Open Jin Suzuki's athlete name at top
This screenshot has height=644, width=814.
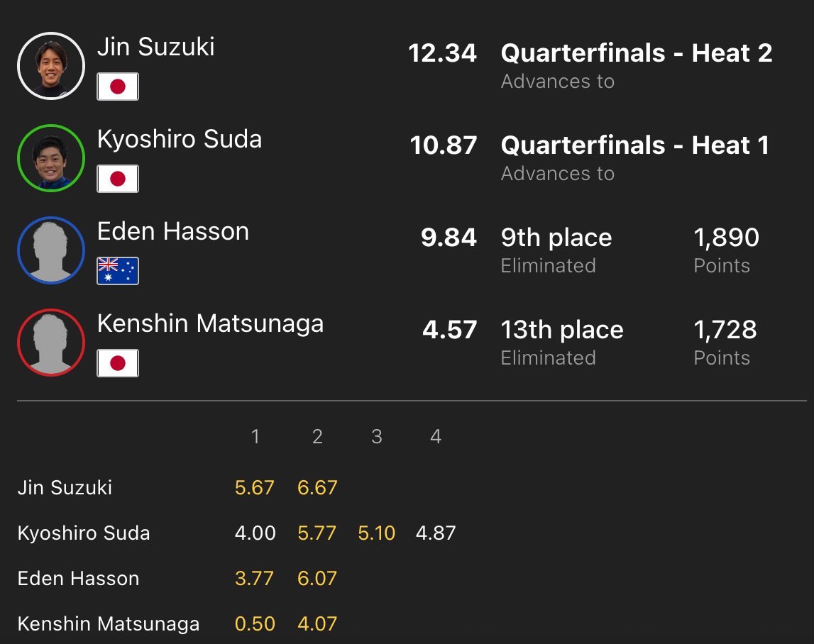coord(156,47)
